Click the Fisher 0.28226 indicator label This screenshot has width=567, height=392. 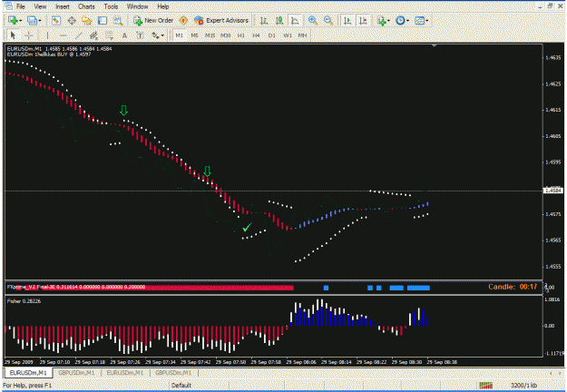(x=24, y=301)
